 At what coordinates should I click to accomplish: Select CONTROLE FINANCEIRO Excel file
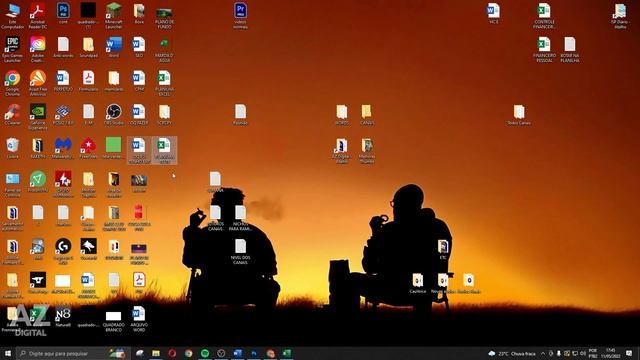[544, 16]
